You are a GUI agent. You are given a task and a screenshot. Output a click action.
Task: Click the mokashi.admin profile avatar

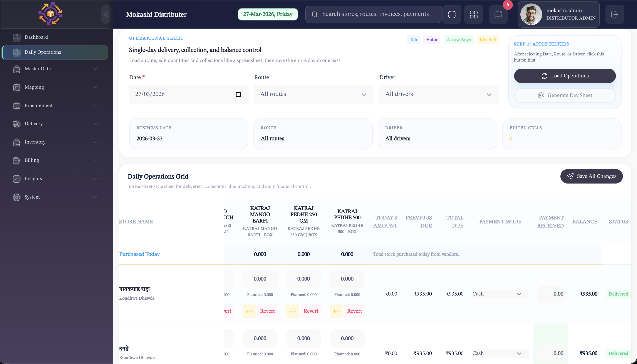click(x=532, y=14)
